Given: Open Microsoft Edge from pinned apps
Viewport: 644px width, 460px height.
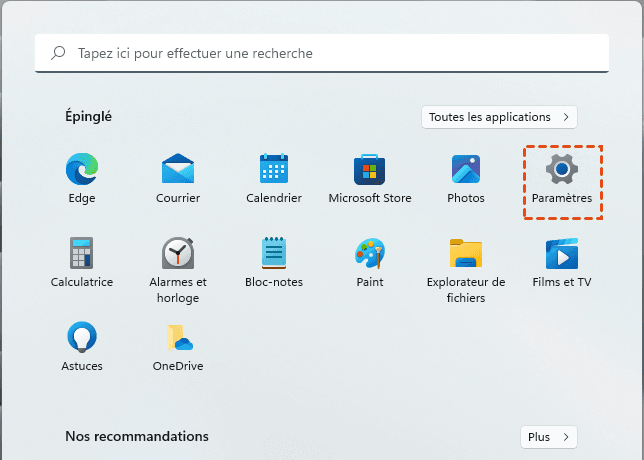Looking at the screenshot, I should tap(82, 170).
